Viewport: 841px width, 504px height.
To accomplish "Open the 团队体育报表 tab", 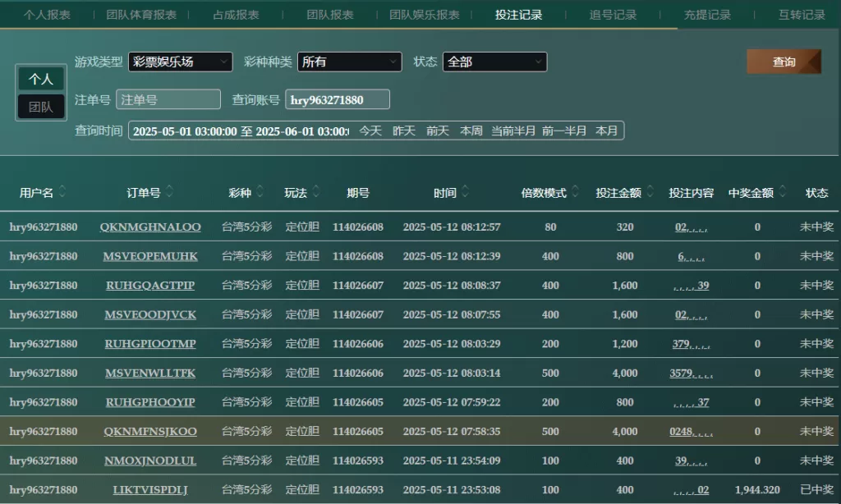I will (x=141, y=15).
